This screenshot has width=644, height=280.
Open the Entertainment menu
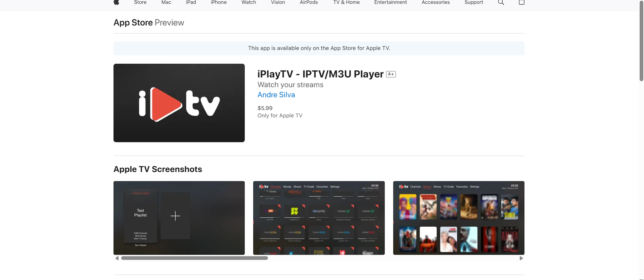pyautogui.click(x=390, y=2)
